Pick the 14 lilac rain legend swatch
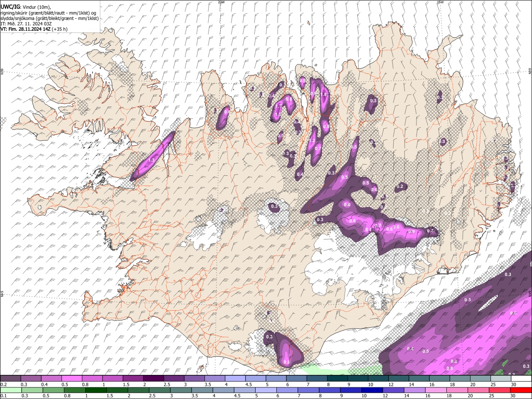 (x=414, y=390)
